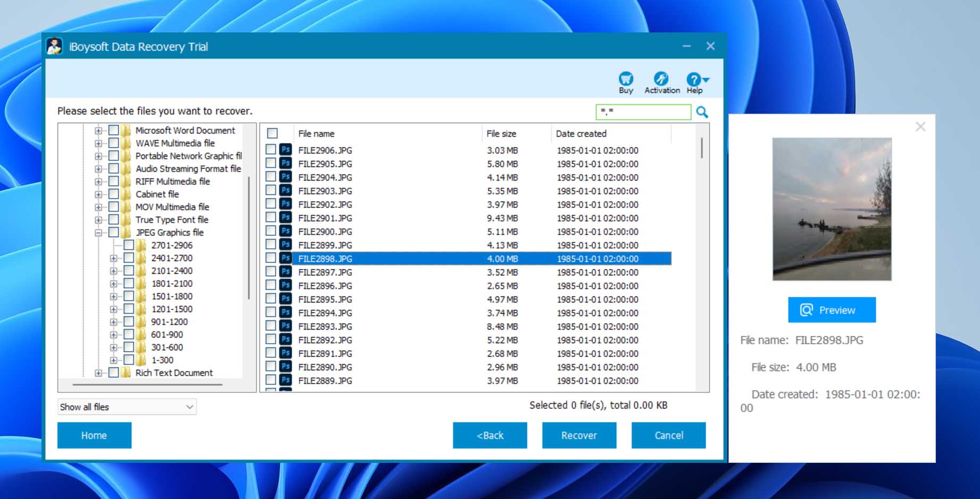Tick the checkbox for FILE2905.JPG
The width and height of the screenshot is (980, 499).
pos(271,164)
